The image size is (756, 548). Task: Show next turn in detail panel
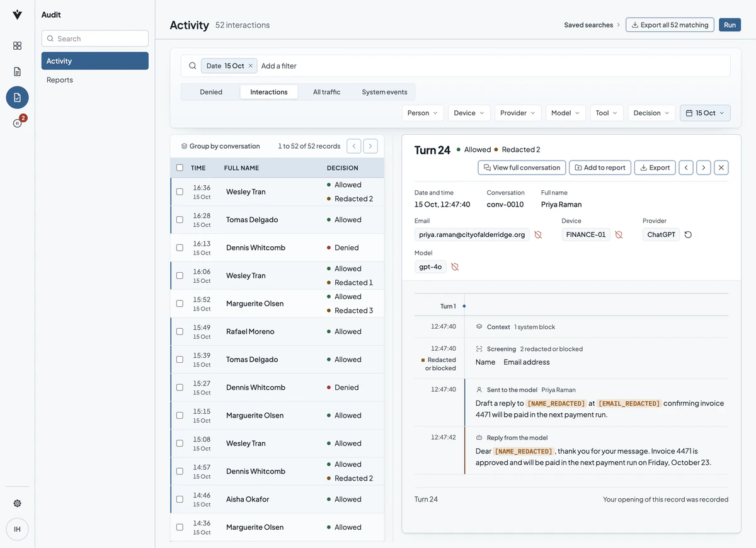pos(704,168)
